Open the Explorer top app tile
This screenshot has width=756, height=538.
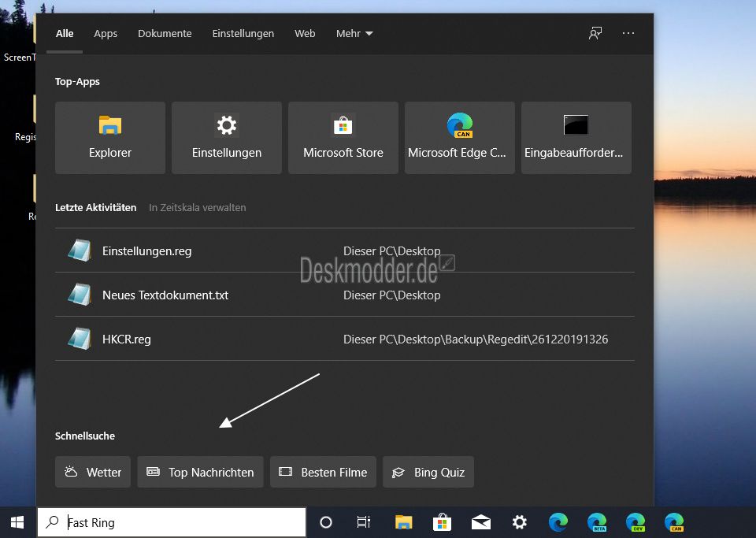coord(110,137)
